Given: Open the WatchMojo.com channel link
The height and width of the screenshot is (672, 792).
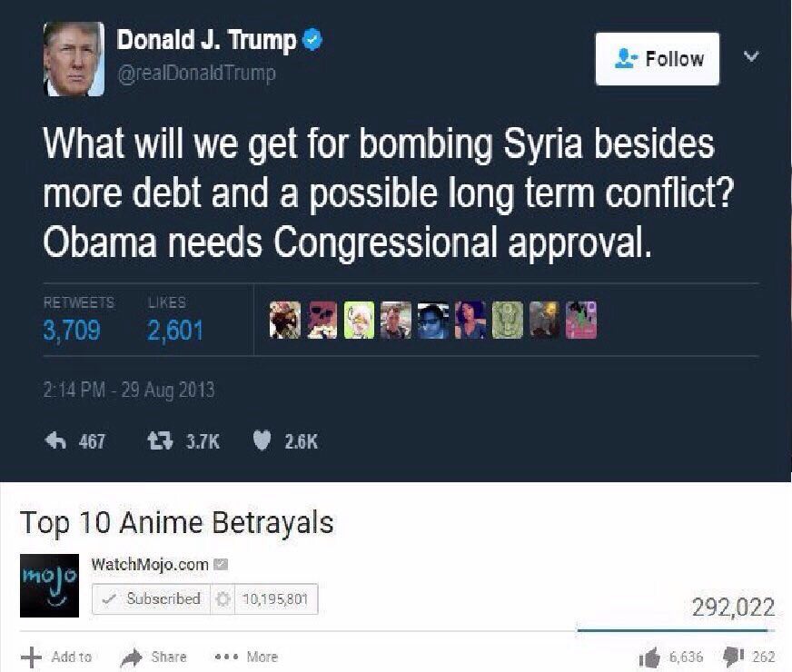Looking at the screenshot, I should 150,564.
